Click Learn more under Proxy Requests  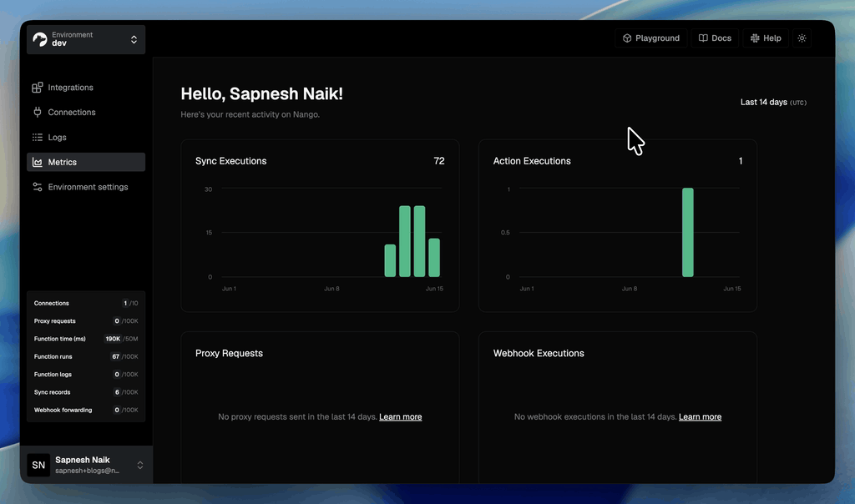coord(400,417)
